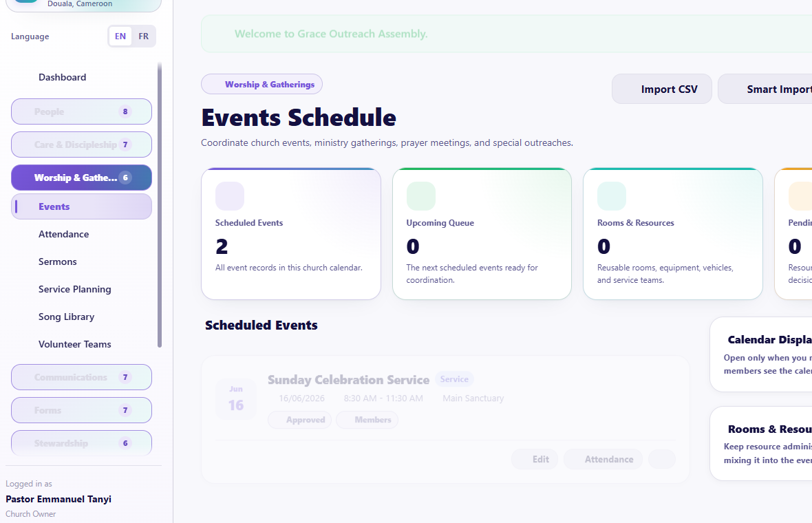This screenshot has height=523, width=812.
Task: Click the Pastor Emmanuel Tanyi user name
Action: point(58,499)
